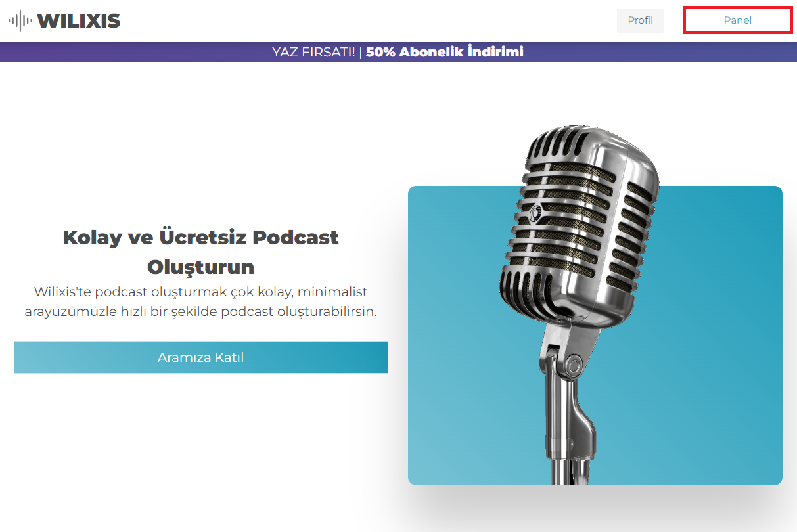Select the 50% Abonelik İndirimi offer text
797x532 pixels.
click(x=445, y=52)
